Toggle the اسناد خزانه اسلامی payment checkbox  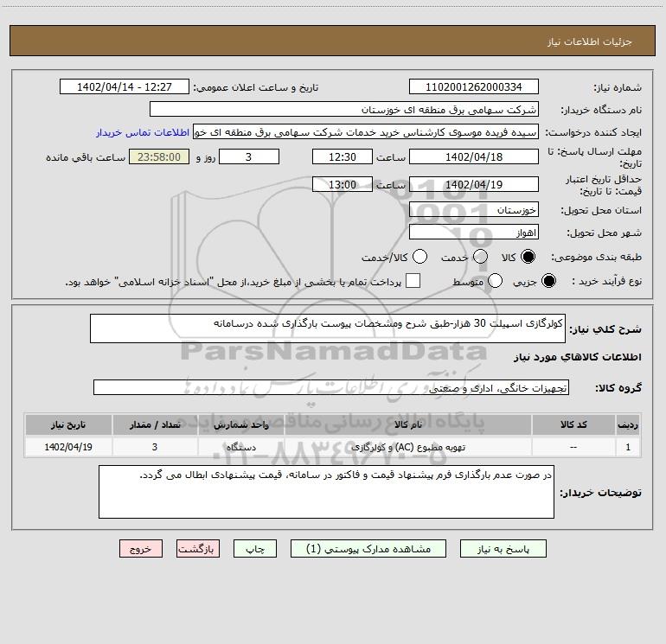coord(413,281)
